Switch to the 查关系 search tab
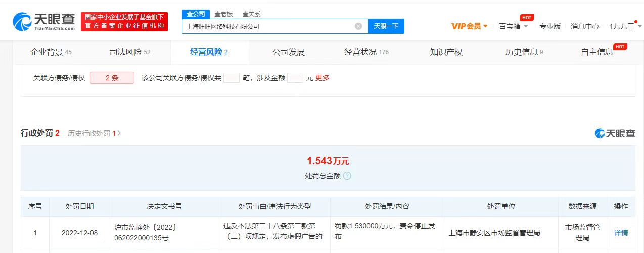Image resolution: width=644 pixels, height=253 pixels. (x=251, y=14)
